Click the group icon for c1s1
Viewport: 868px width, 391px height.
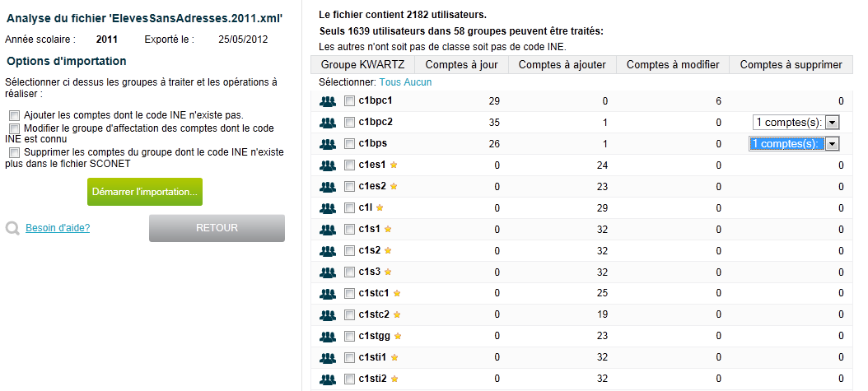click(x=328, y=229)
